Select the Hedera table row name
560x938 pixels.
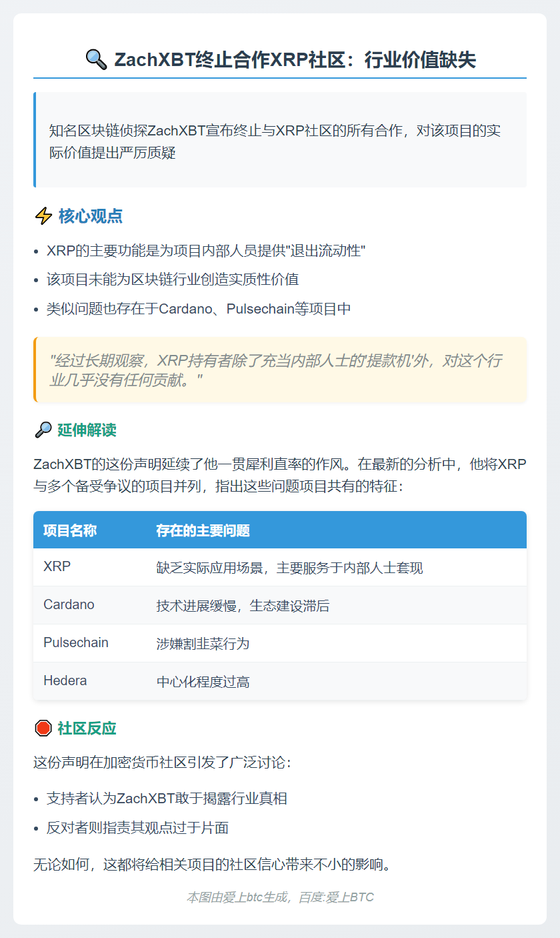[x=65, y=681]
